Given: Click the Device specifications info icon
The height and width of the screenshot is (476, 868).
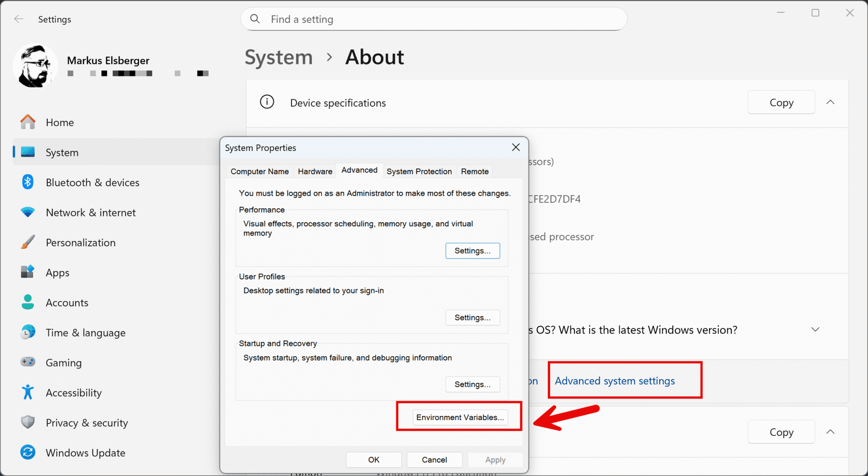Looking at the screenshot, I should [x=267, y=102].
